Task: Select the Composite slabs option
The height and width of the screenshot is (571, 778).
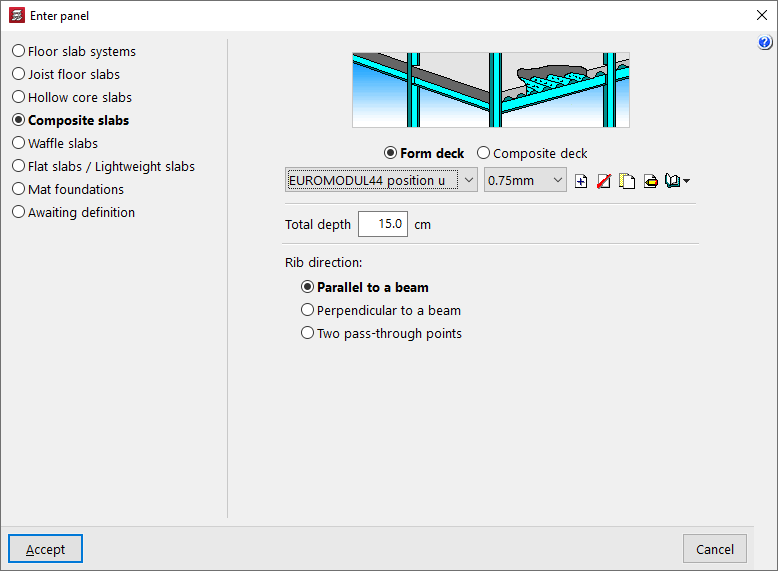Action: coord(70,120)
